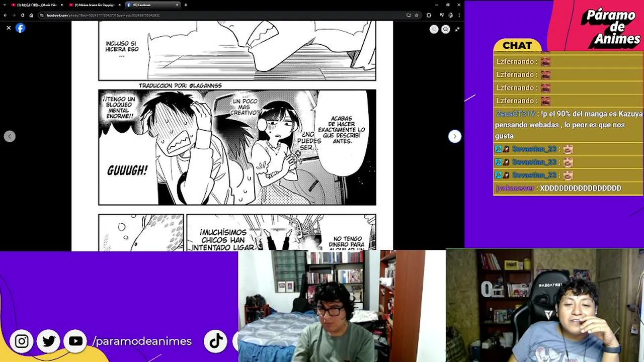Click ZeusCT3TV's chat message
Image resolution: width=644 pixels, height=362 pixels.
569,125
